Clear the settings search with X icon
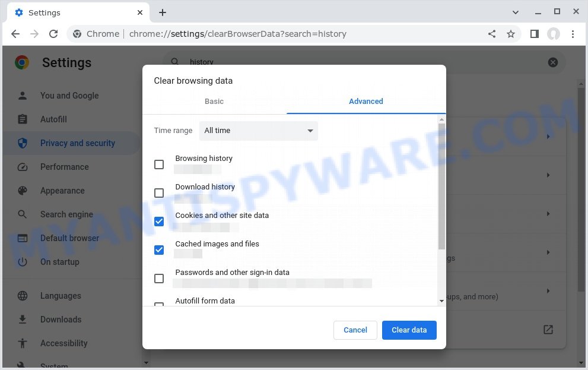Image resolution: width=588 pixels, height=370 pixels. coord(553,62)
